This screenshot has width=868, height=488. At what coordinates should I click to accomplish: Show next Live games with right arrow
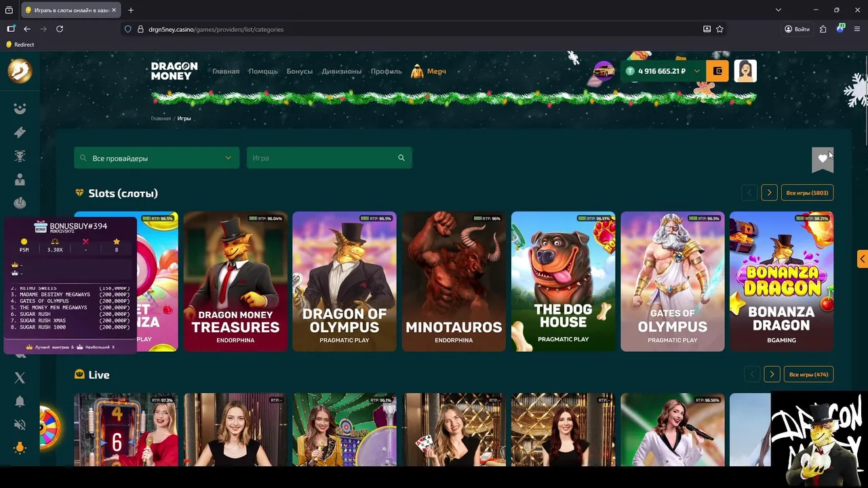(x=772, y=374)
